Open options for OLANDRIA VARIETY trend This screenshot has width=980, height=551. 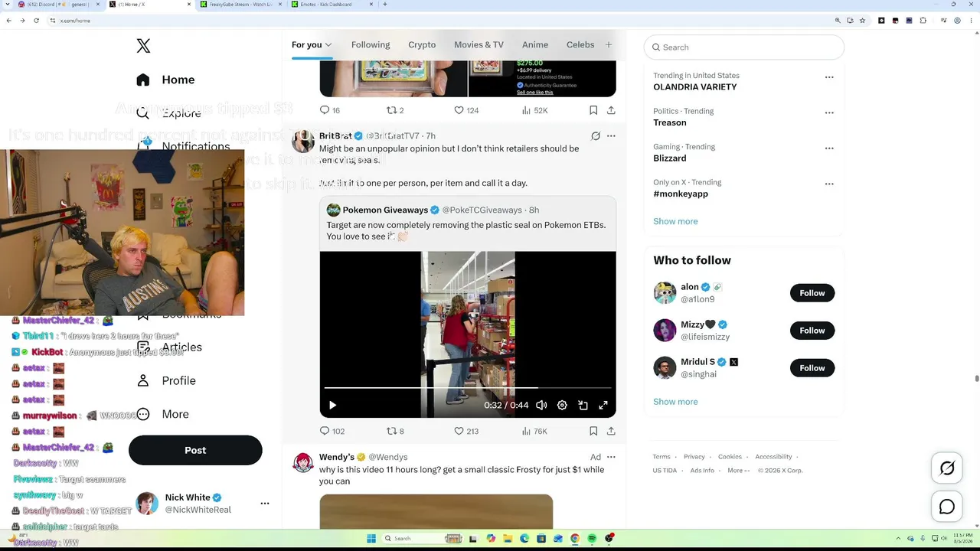829,77
